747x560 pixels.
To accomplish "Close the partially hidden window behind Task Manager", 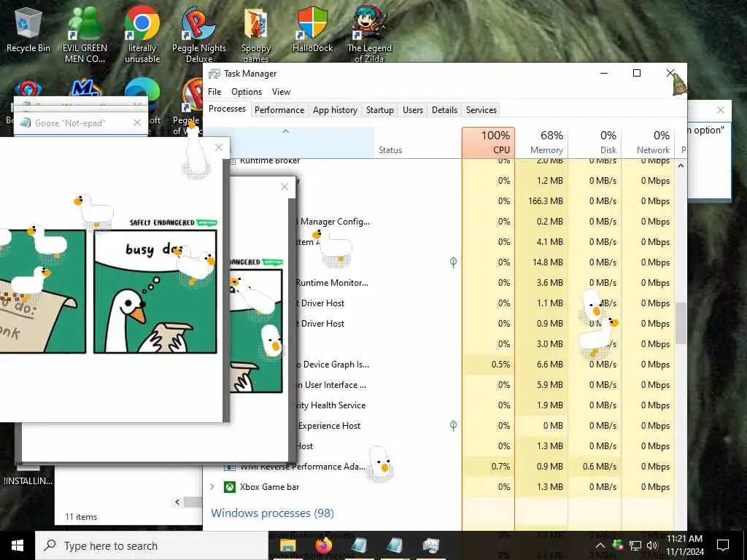I will point(721,110).
